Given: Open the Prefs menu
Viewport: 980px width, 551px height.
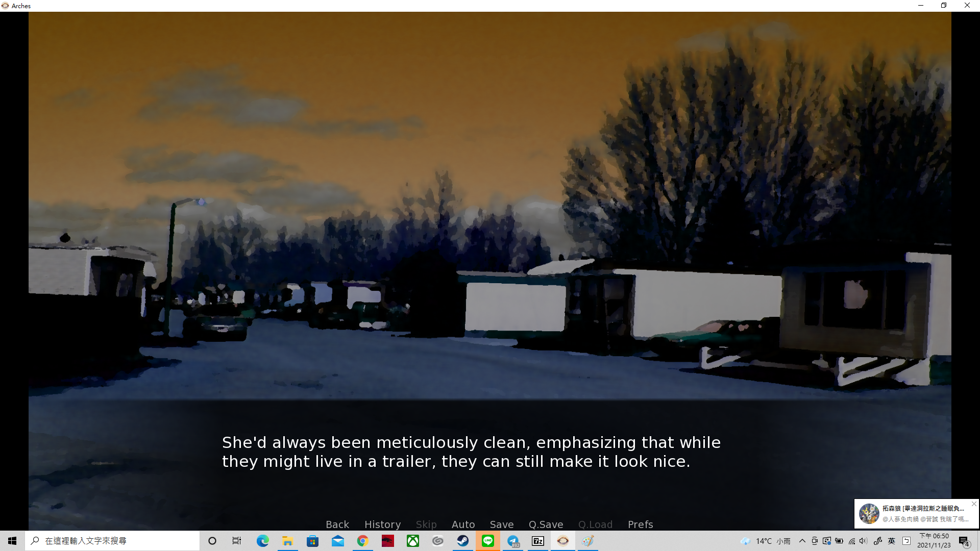Looking at the screenshot, I should point(640,524).
